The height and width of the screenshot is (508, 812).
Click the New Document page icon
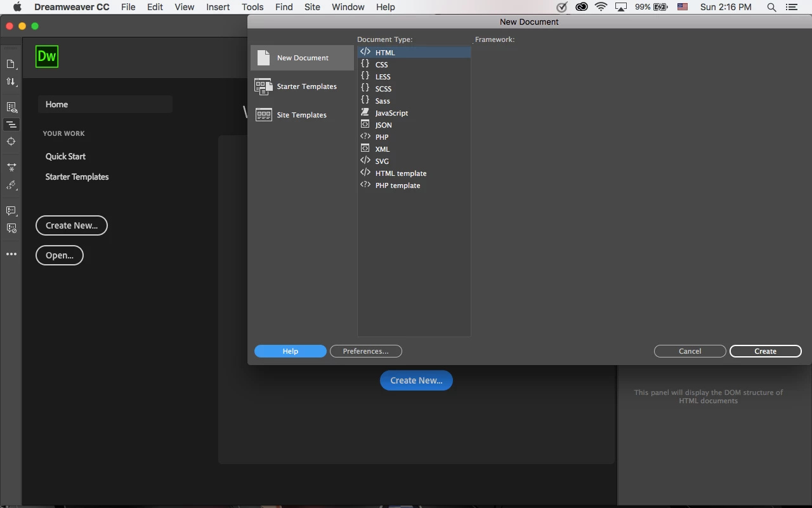pyautogui.click(x=263, y=57)
